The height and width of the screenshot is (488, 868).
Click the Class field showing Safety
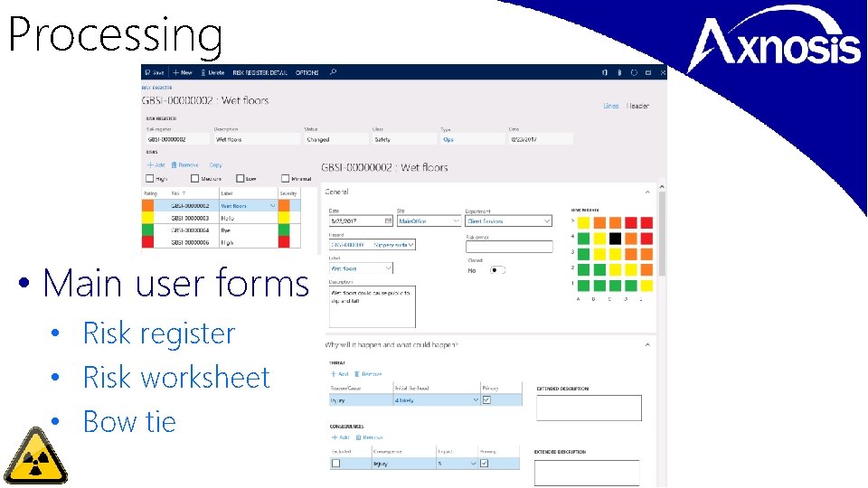[404, 139]
